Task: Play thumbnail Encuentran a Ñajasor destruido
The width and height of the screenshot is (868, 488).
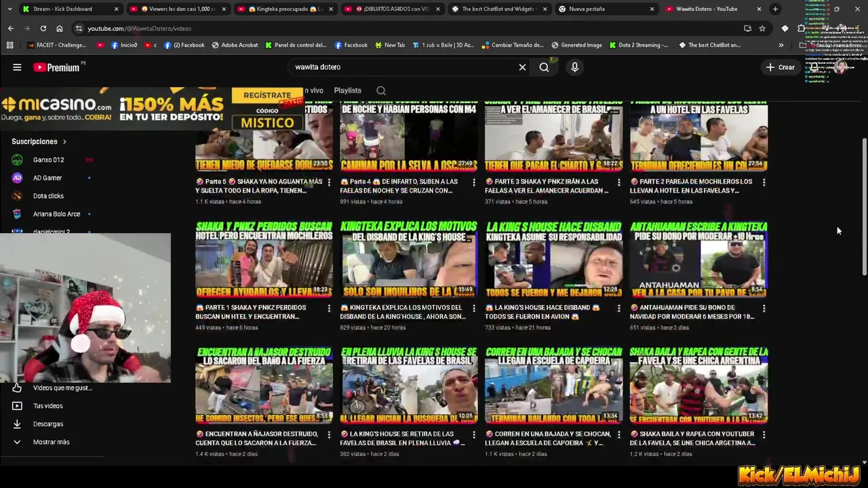Action: (x=264, y=385)
